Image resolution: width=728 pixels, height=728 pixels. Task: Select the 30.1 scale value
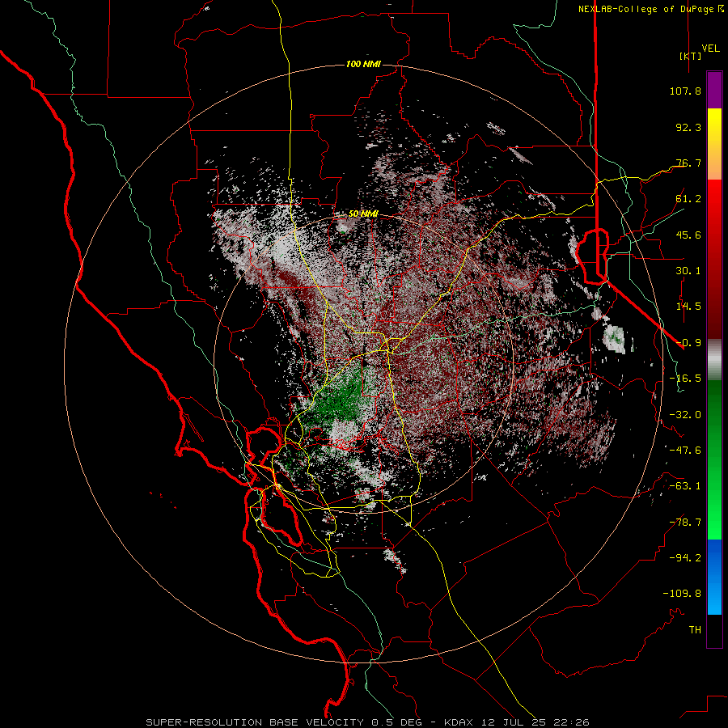(x=688, y=271)
